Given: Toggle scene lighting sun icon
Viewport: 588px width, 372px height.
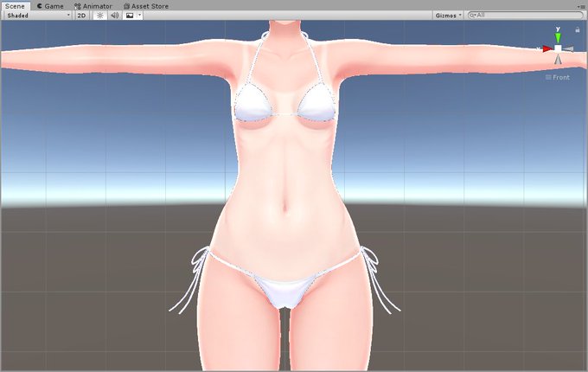Looking at the screenshot, I should point(99,16).
